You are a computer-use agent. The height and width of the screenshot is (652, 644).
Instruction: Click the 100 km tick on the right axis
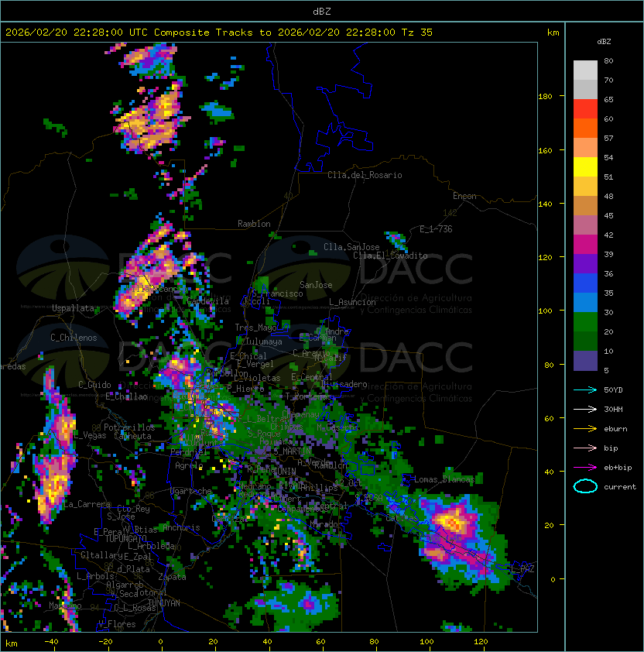point(545,311)
